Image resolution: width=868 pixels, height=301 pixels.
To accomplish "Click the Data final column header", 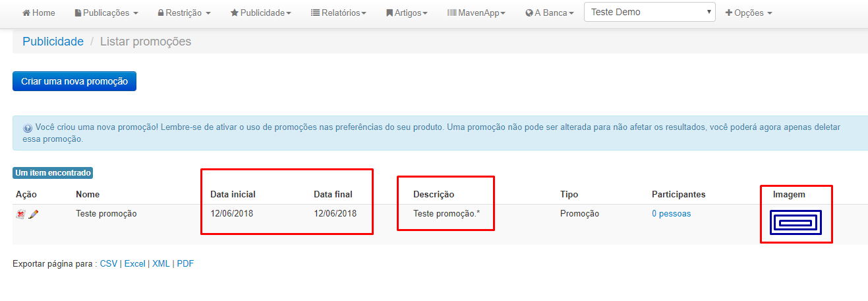I will click(333, 194).
